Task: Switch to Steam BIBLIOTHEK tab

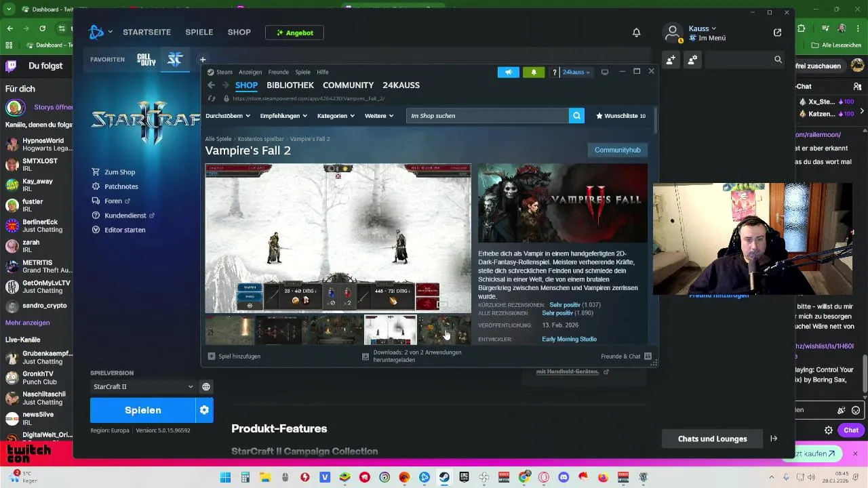Action: point(290,85)
